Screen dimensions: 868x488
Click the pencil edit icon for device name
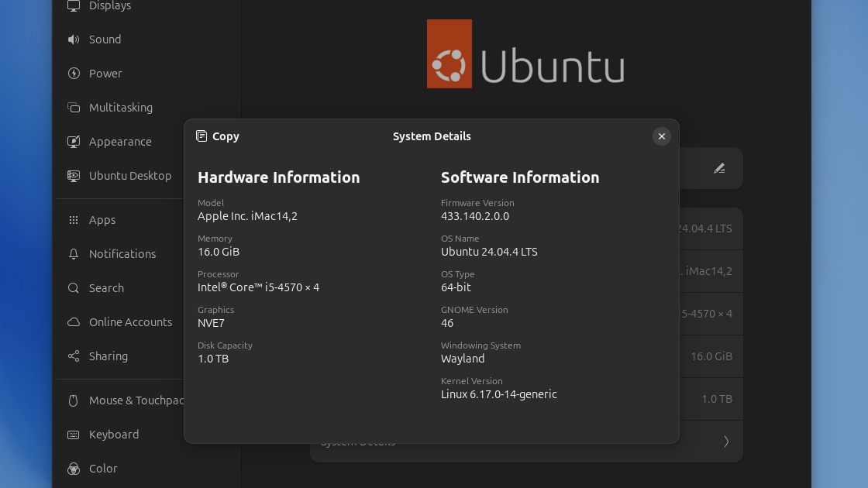[x=719, y=168]
